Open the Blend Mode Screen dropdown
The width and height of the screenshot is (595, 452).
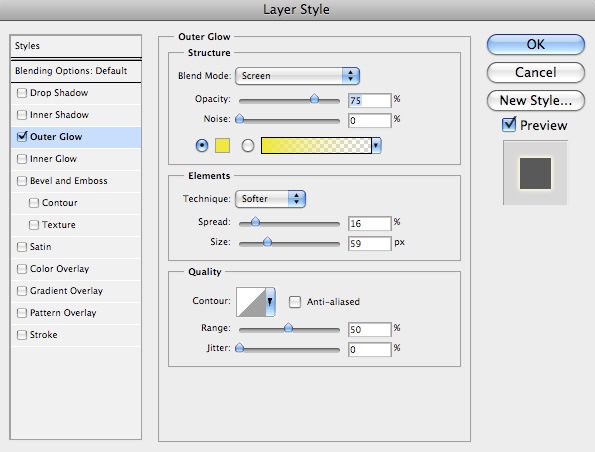(x=298, y=76)
